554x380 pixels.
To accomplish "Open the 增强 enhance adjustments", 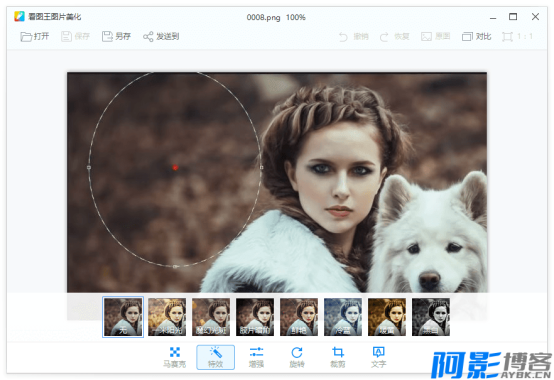I will click(x=256, y=357).
